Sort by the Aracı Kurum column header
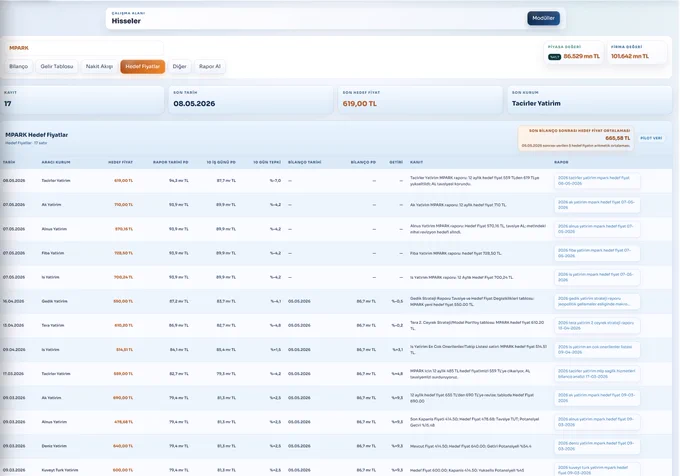 pyautogui.click(x=56, y=162)
